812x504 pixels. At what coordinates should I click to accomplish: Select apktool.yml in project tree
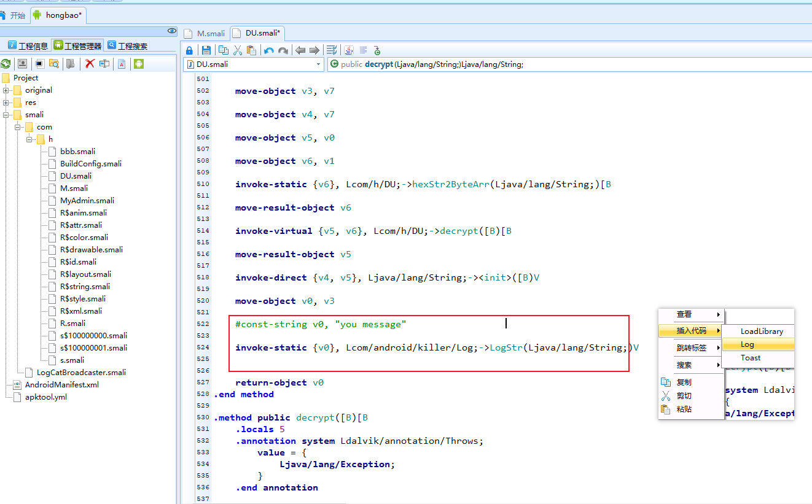tap(46, 397)
